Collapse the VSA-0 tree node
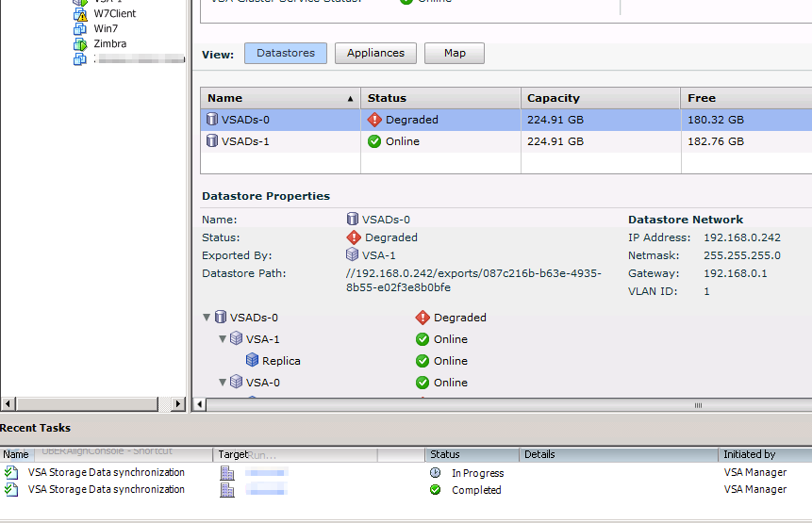Screen dimensions: 812x523 point(223,383)
